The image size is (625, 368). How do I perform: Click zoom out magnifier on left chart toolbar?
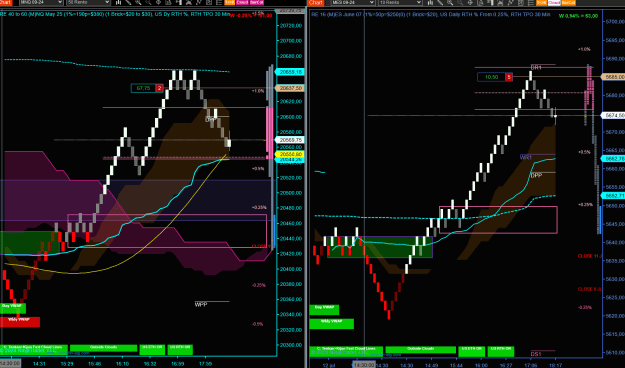148,2
